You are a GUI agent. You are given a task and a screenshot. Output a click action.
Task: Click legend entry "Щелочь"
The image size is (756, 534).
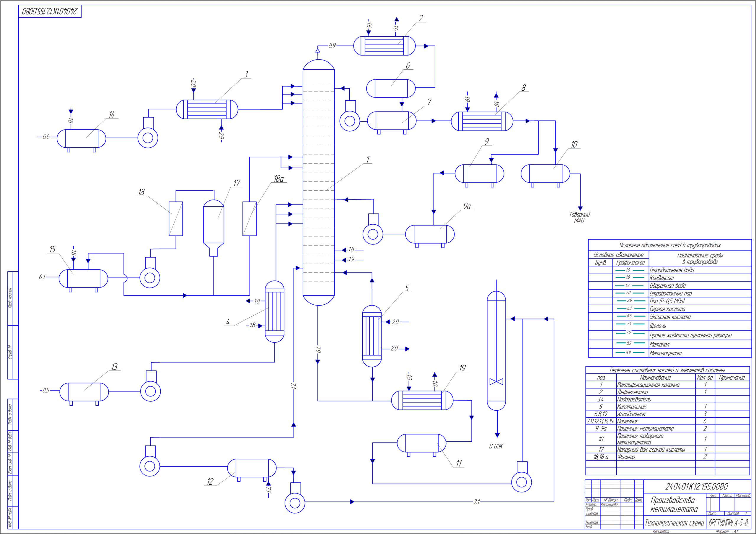(x=658, y=326)
